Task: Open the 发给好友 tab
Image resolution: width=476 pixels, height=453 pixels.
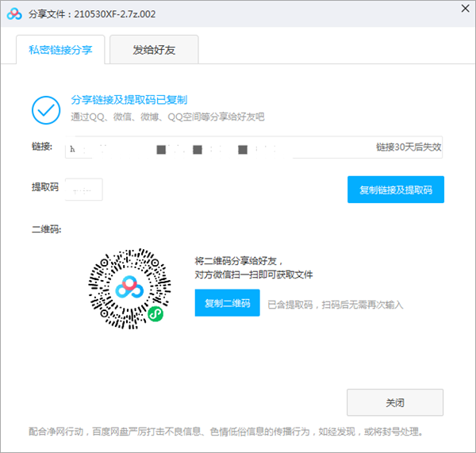Action: 154,50
